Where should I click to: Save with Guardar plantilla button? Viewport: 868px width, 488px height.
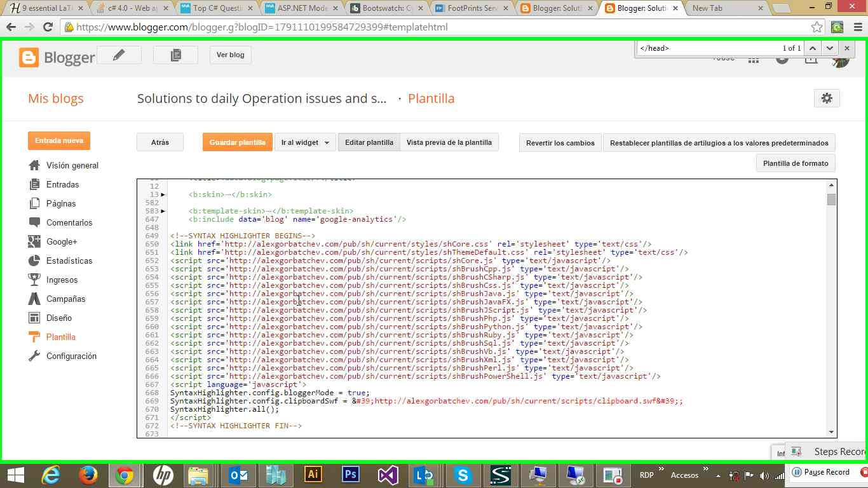click(238, 142)
